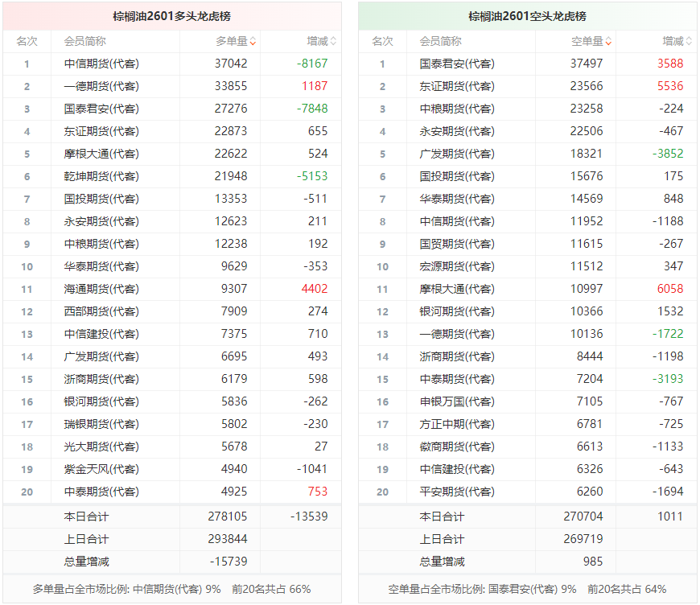This screenshot has height=605, width=700.
Task: Click change value -3852
Action: click(668, 154)
